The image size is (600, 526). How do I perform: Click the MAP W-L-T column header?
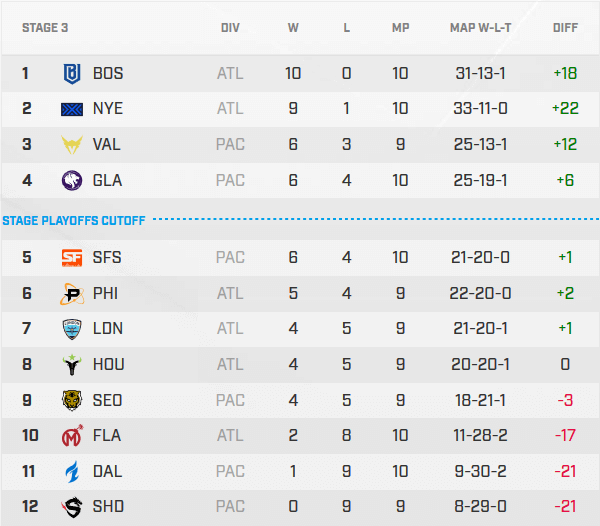[x=481, y=28]
